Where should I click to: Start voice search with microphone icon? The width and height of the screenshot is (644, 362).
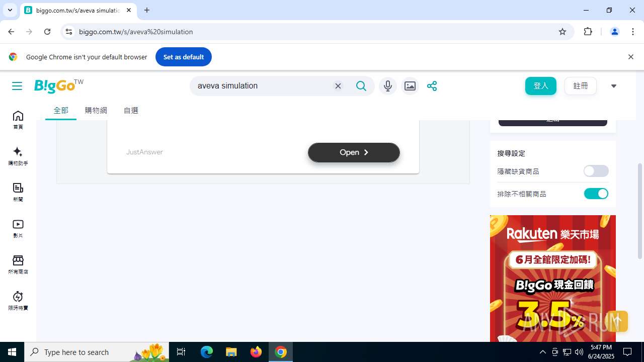tap(387, 86)
